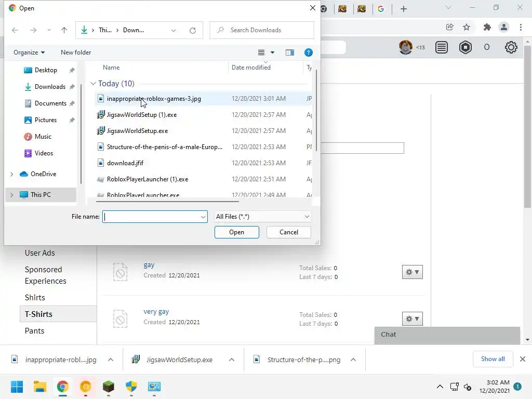
Task: Share this page from Chrome toolbar
Action: (x=449, y=27)
